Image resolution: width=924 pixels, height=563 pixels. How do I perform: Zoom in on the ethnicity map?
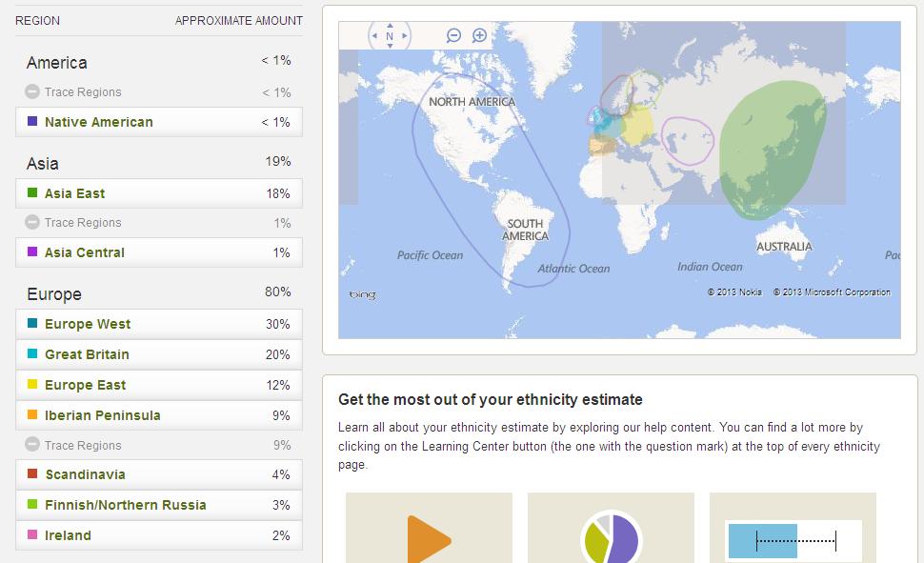click(x=480, y=35)
